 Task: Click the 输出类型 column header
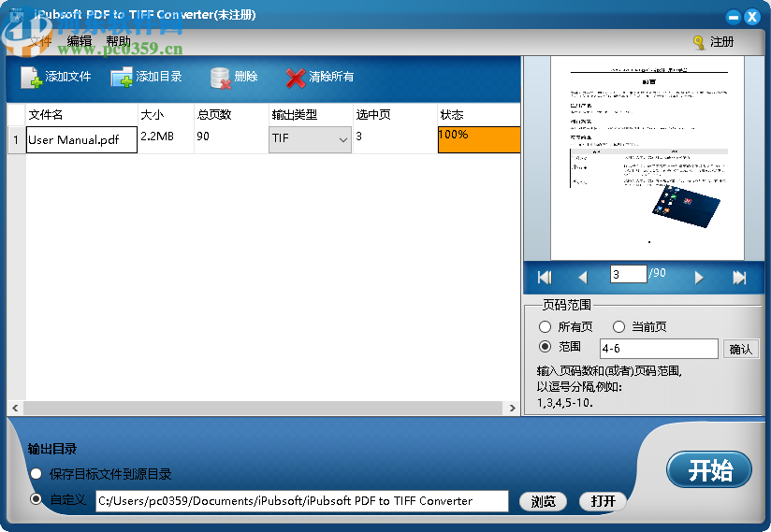tap(311, 115)
